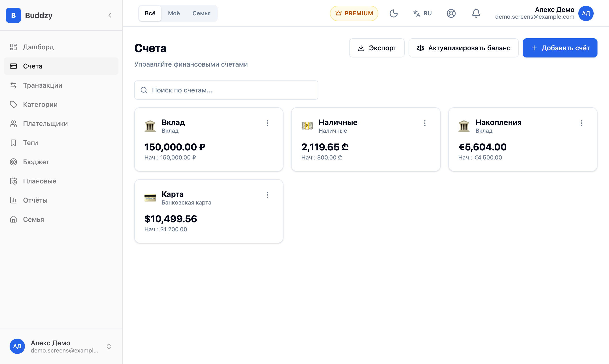This screenshot has height=364, width=609.
Task: Click the cash icon on Наличные card
Action: pos(307,126)
